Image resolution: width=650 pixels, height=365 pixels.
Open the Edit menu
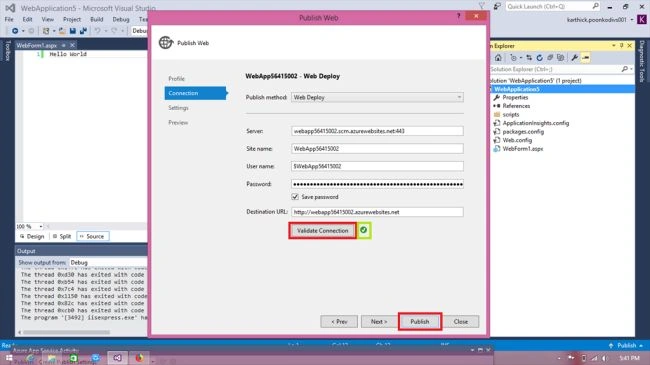pos(27,19)
